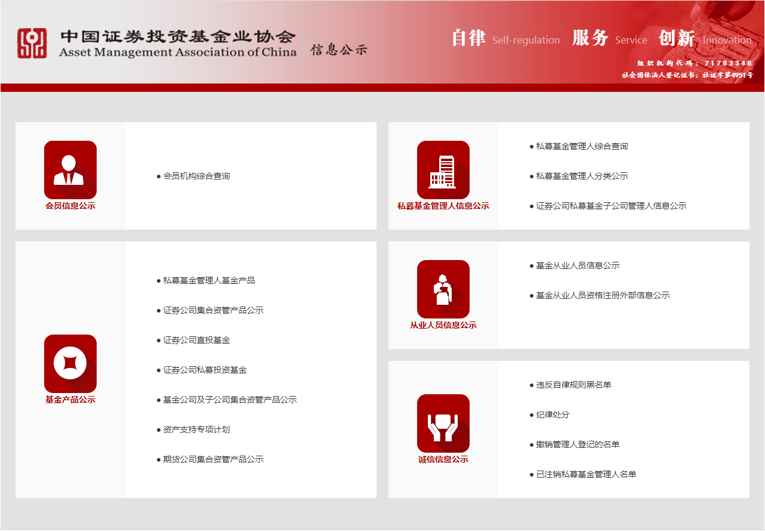Image resolution: width=765 pixels, height=532 pixels.
Task: Open 已注销私募基金管理人名单
Action: (586, 474)
